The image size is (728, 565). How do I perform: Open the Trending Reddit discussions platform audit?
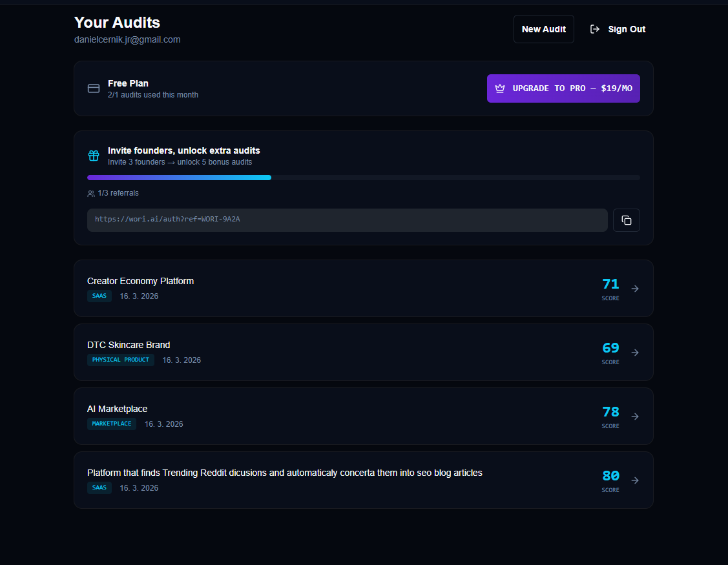coord(364,480)
